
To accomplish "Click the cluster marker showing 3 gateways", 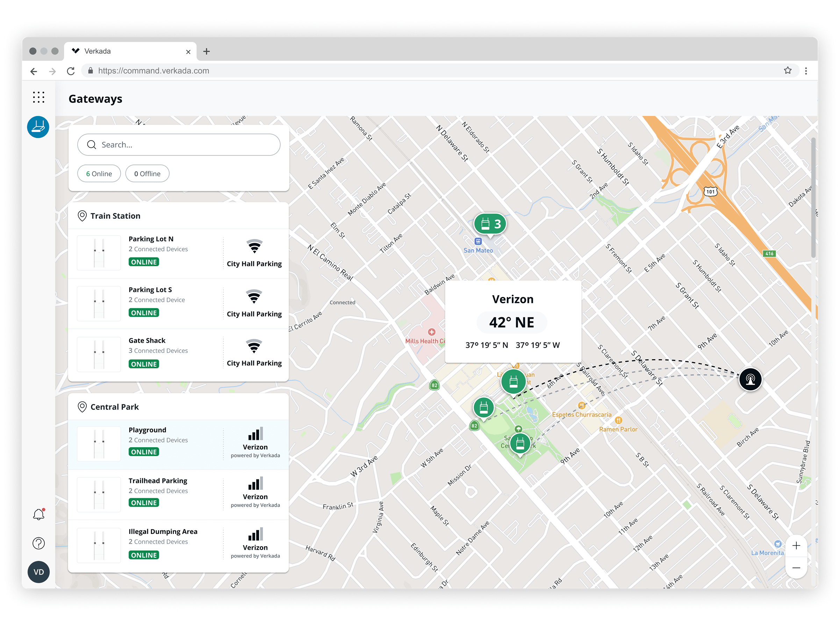I will click(x=490, y=224).
